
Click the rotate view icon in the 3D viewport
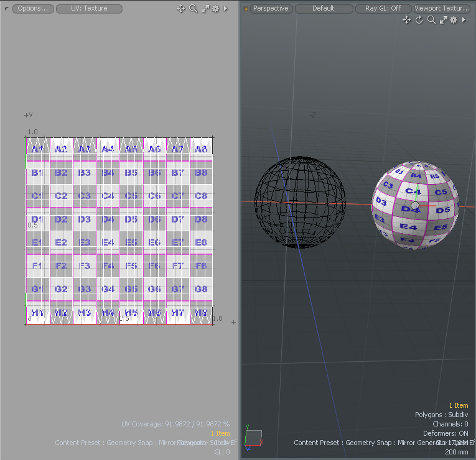pyautogui.click(x=419, y=20)
